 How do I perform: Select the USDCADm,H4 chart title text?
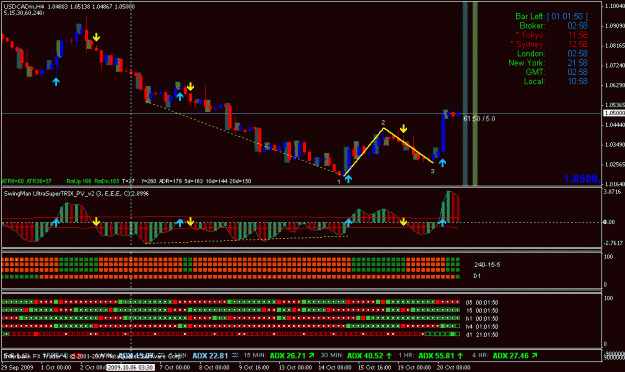tap(24, 7)
